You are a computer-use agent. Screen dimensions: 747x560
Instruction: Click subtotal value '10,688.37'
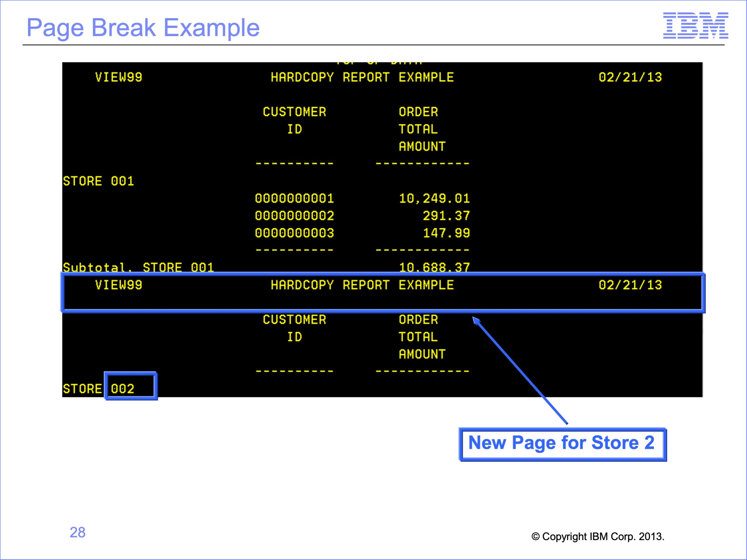tap(434, 267)
